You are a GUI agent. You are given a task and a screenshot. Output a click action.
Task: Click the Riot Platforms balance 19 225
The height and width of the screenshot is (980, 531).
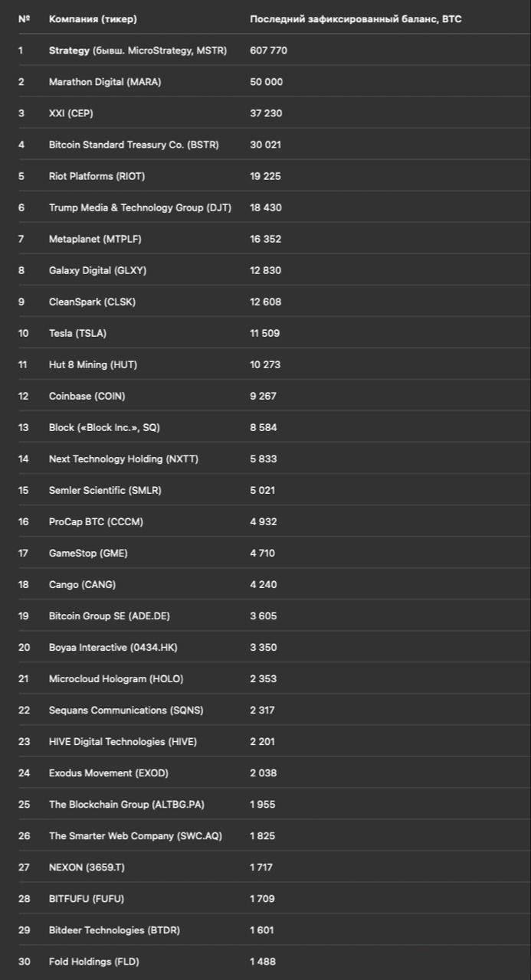(265, 176)
